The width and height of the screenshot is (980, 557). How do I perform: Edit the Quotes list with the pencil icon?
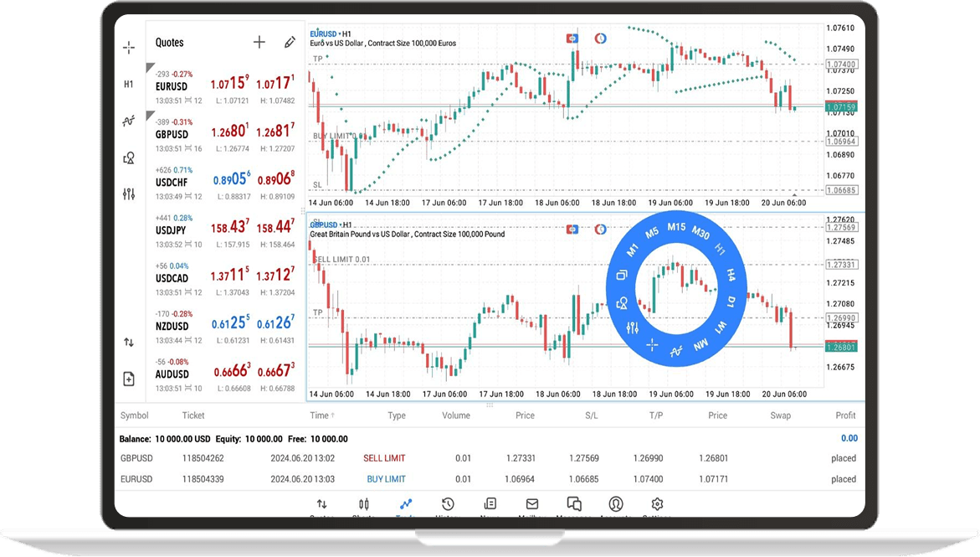(290, 42)
